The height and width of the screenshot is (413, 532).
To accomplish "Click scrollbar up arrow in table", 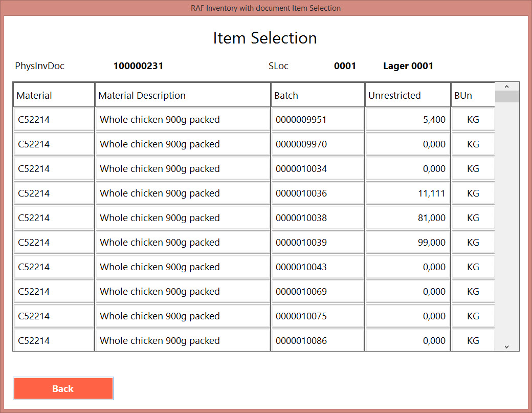I will (506, 86).
